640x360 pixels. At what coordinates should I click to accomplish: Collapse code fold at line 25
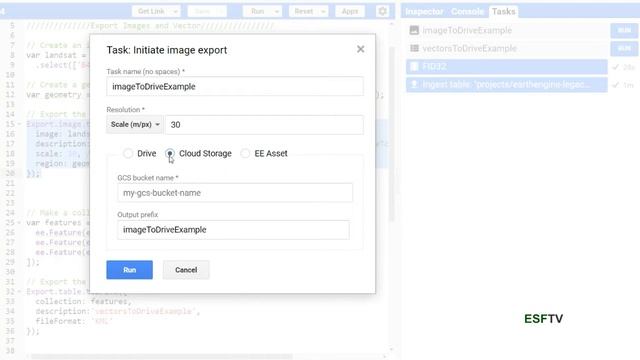coord(19,223)
